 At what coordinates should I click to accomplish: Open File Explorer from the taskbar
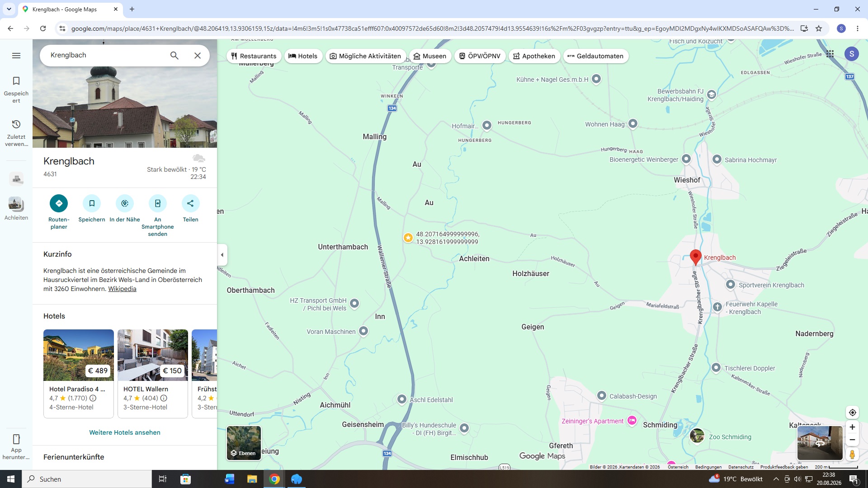tap(252, 479)
